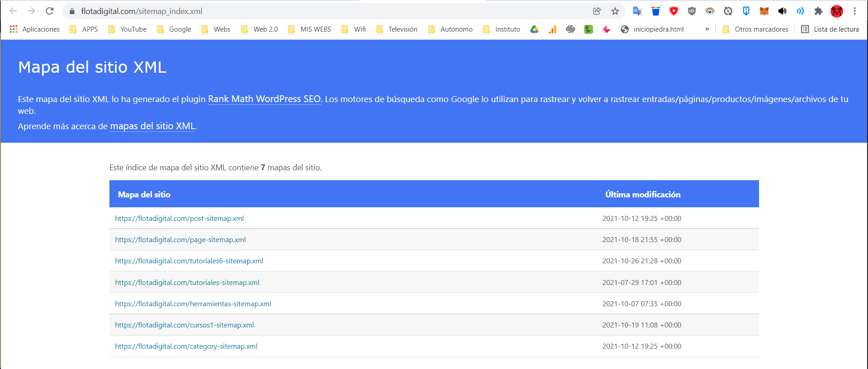Open the herramientas-sitemap.xml link
The image size is (868, 369).
coord(193,304)
